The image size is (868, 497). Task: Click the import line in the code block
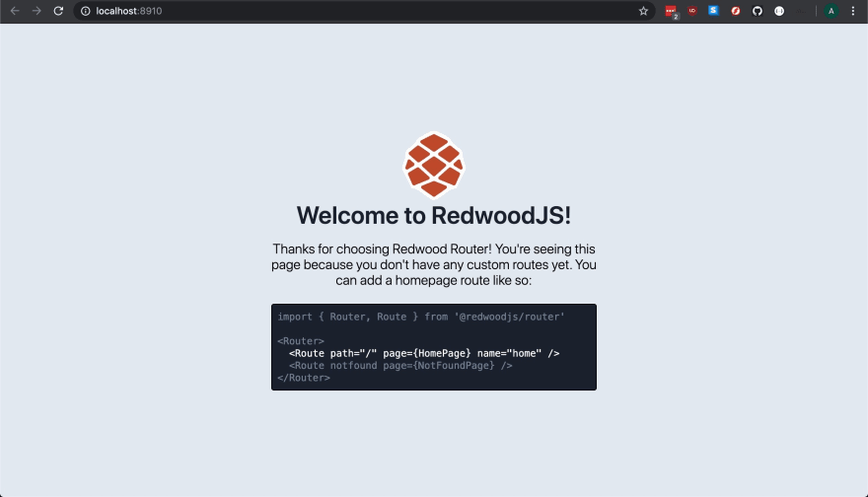[x=421, y=317]
